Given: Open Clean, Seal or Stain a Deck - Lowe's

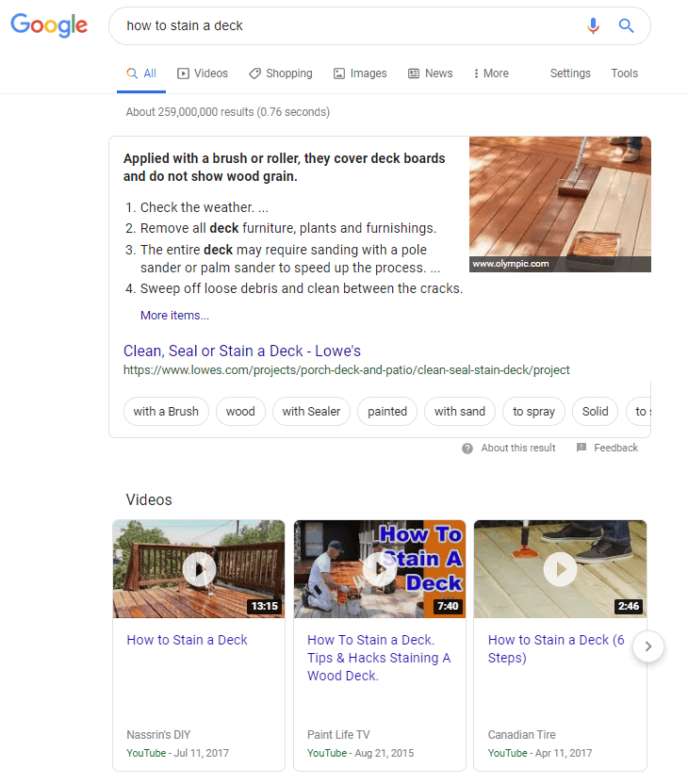Looking at the screenshot, I should point(242,351).
